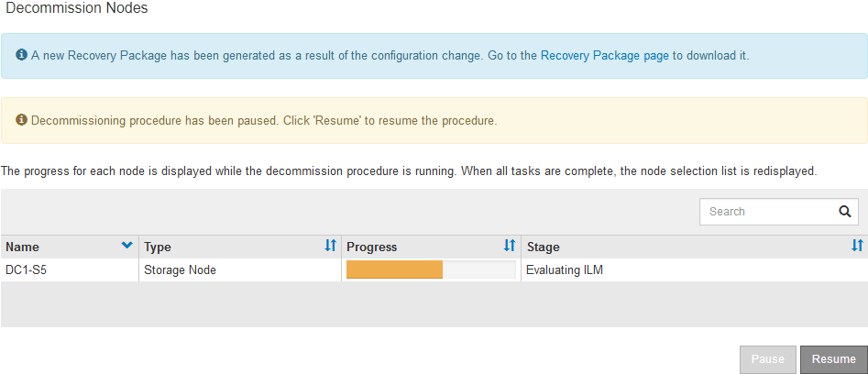The width and height of the screenshot is (868, 374).
Task: Click the Stage column header label
Action: click(543, 247)
